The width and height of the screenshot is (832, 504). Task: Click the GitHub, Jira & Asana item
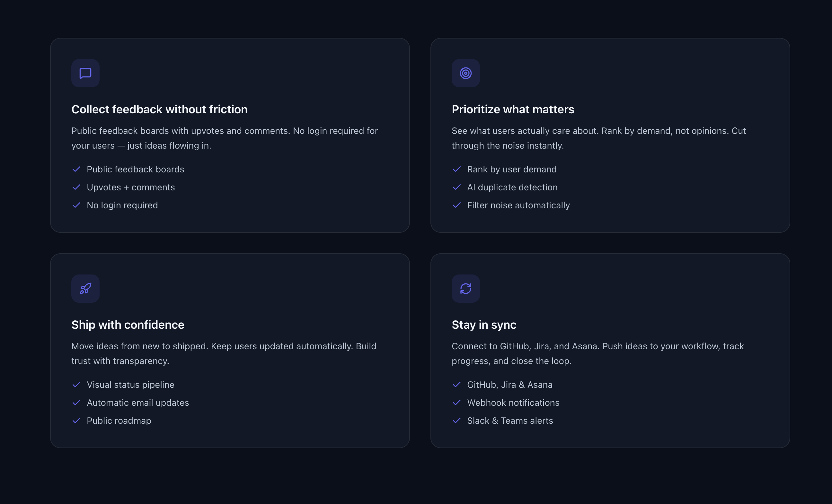coord(509,385)
